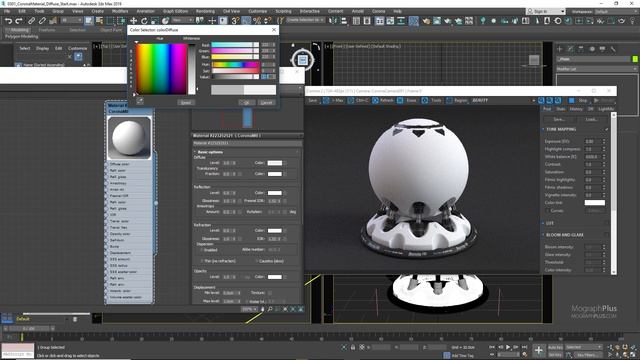Select the Unlink Selection tool icon
Screen dimensions: 640x360
[42, 20]
